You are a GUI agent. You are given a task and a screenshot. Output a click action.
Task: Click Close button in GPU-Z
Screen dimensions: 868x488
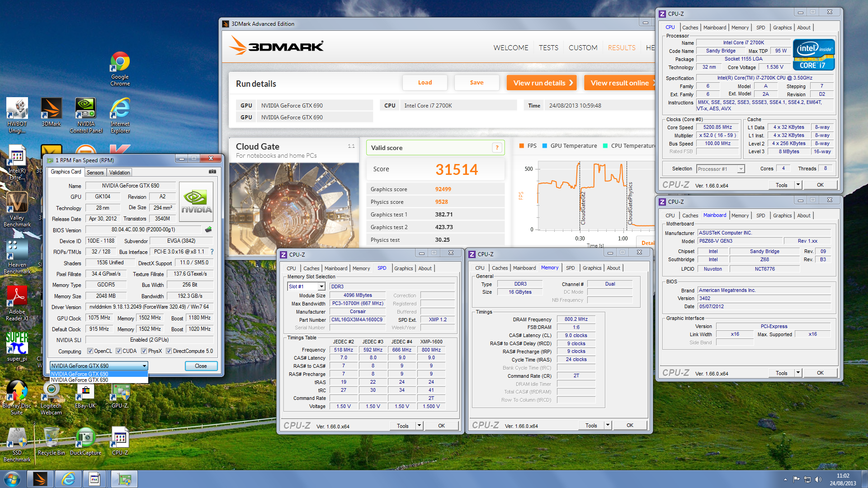click(x=201, y=366)
